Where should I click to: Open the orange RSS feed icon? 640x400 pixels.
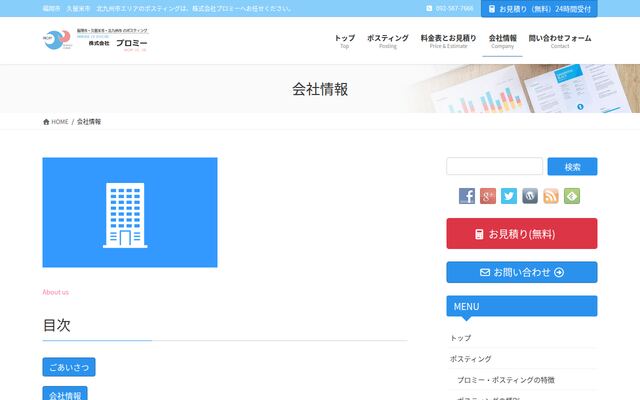pyautogui.click(x=551, y=196)
